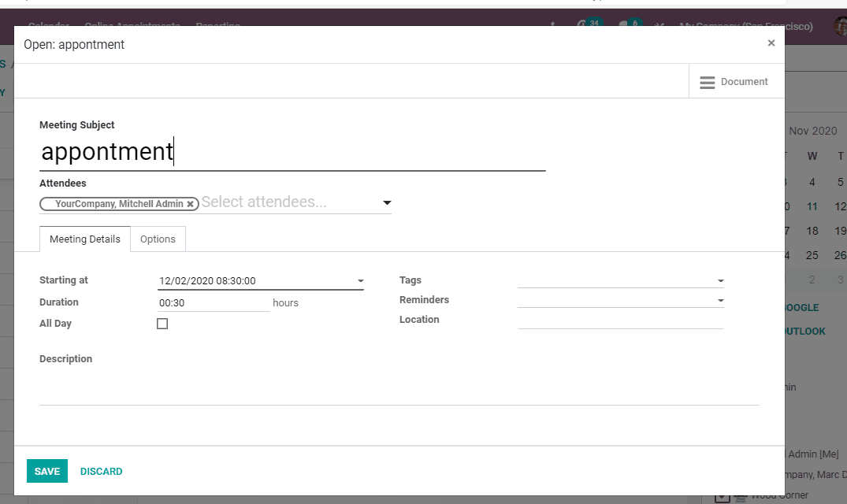
Task: Select date 19 in mini calendar
Action: click(x=840, y=231)
